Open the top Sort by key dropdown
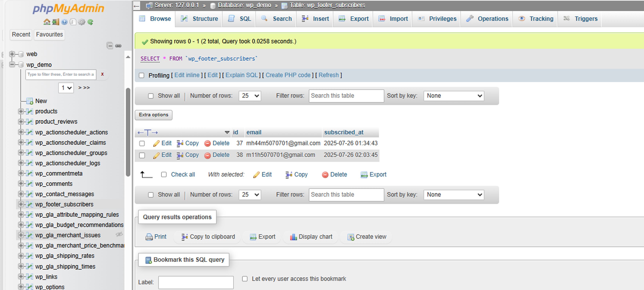 [453, 96]
